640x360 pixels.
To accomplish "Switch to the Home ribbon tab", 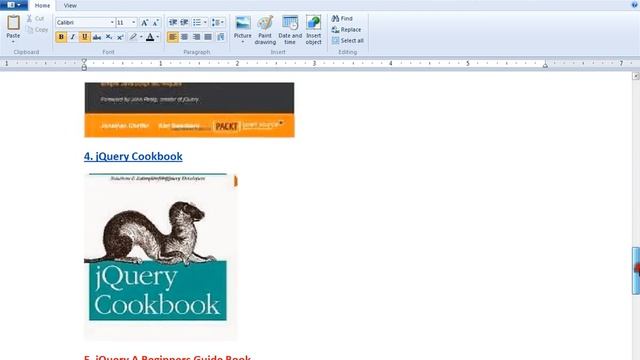I will [42, 5].
